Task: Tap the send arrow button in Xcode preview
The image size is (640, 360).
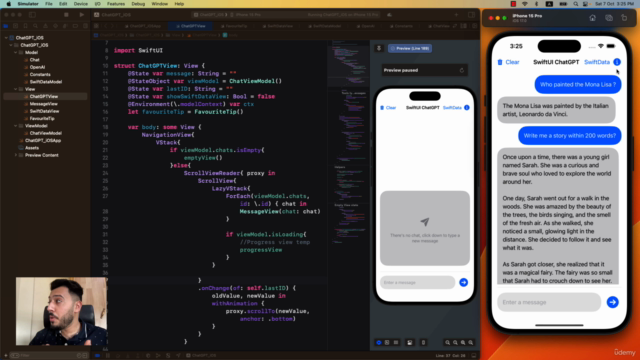Action: [463, 282]
